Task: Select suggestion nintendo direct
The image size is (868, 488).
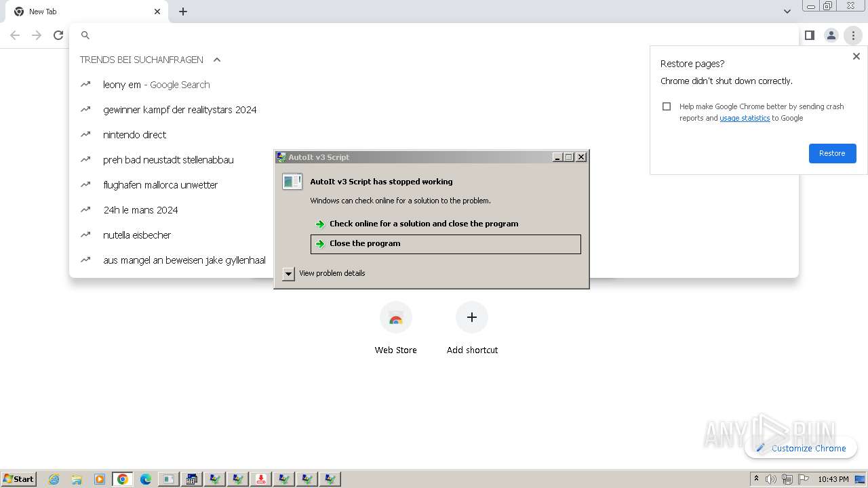Action: (x=434, y=135)
